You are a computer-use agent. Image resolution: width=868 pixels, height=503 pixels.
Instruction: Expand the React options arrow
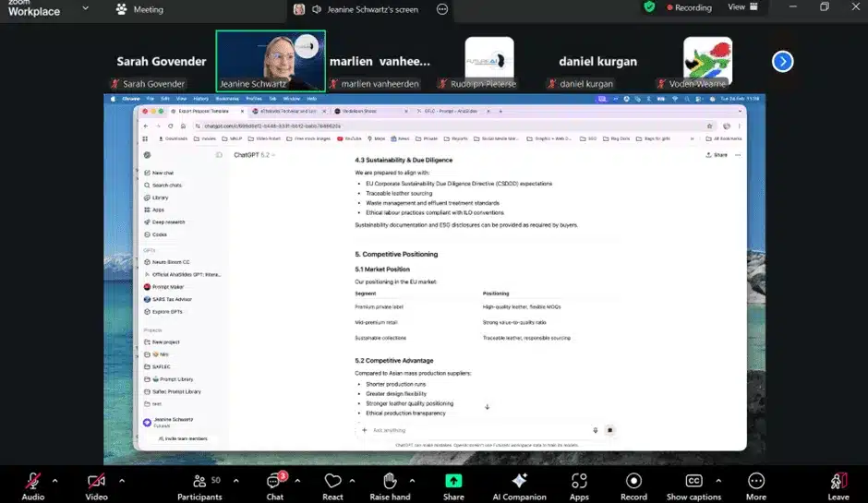click(x=352, y=481)
